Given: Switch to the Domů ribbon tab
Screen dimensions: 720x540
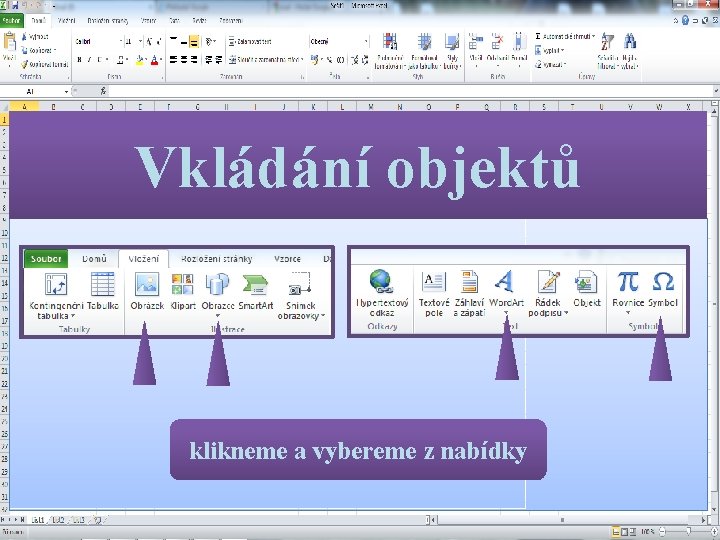Looking at the screenshot, I should (38, 21).
